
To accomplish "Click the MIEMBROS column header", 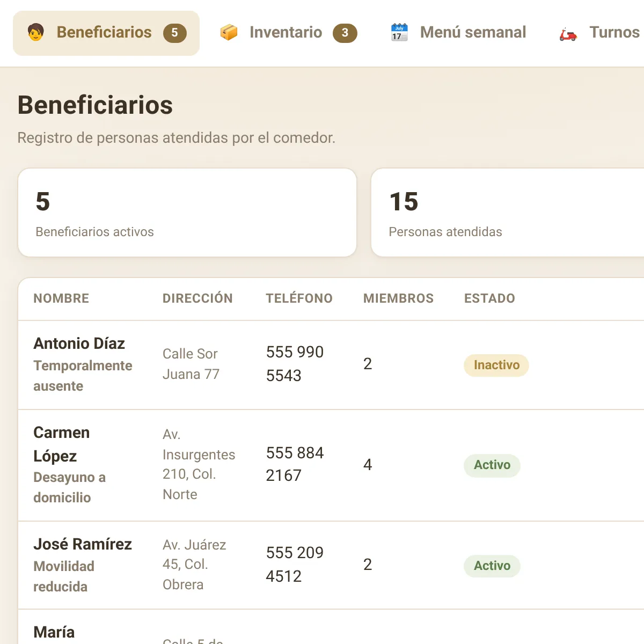I will click(398, 298).
